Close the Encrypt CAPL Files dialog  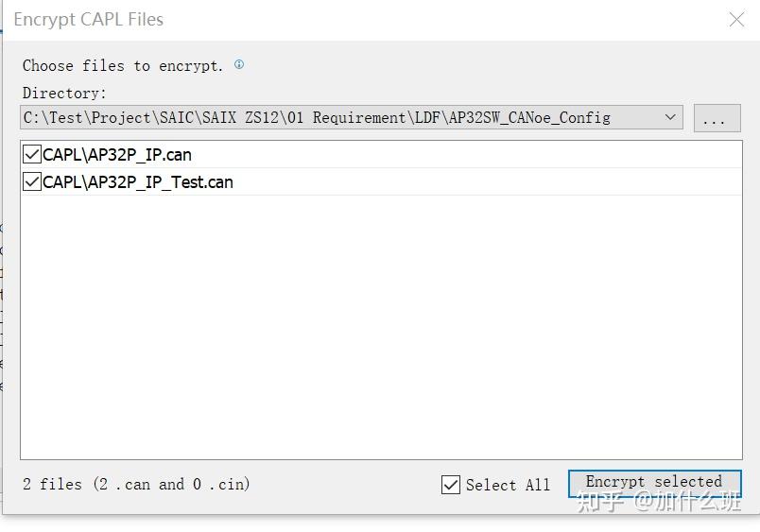[x=737, y=20]
